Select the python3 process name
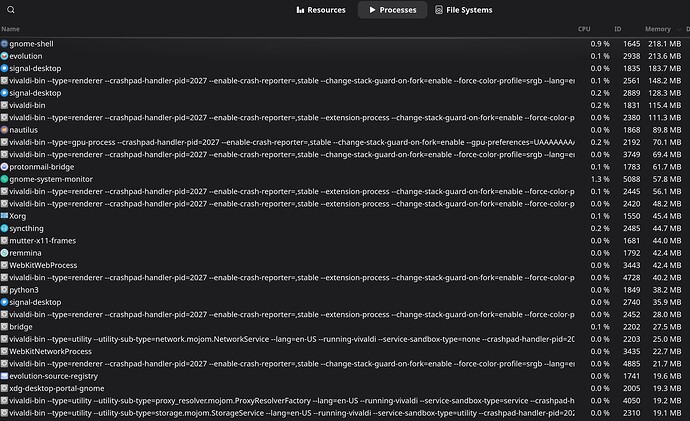 coord(24,290)
